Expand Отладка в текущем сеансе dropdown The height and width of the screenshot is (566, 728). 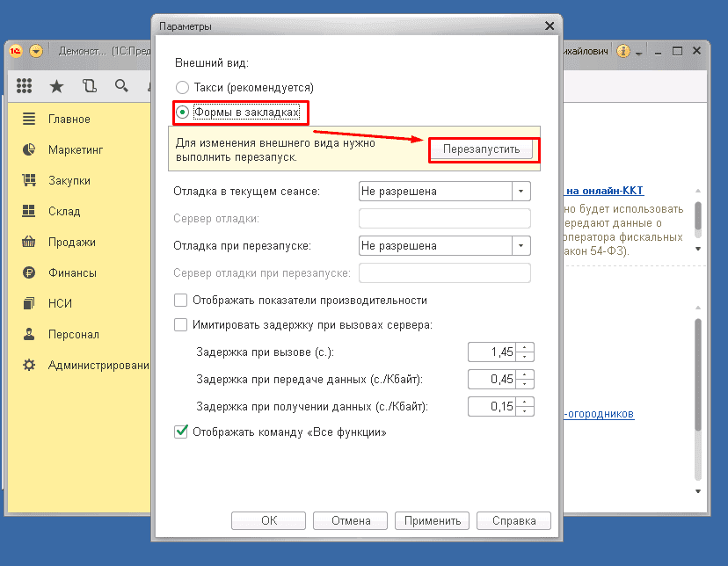pyautogui.click(x=521, y=191)
